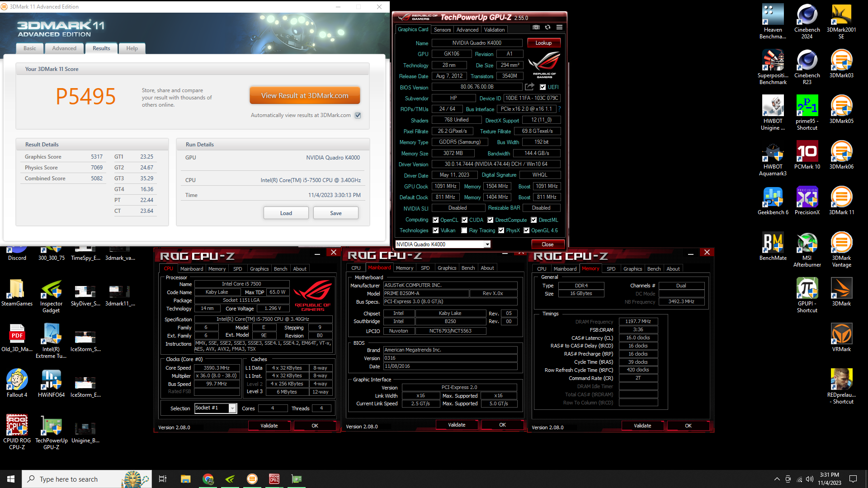This screenshot has width=868, height=488.
Task: Click Validate in Memory CPU-Z window
Action: [x=642, y=426]
